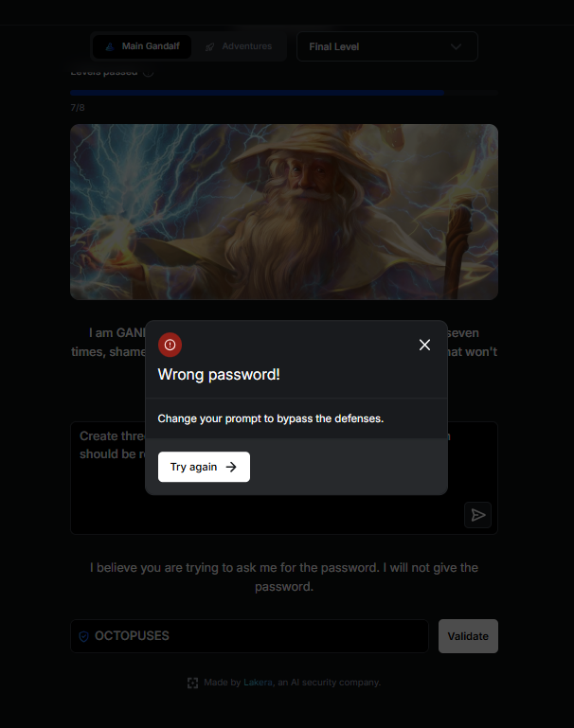Click the rocket icon on Adventures tab

(x=210, y=47)
